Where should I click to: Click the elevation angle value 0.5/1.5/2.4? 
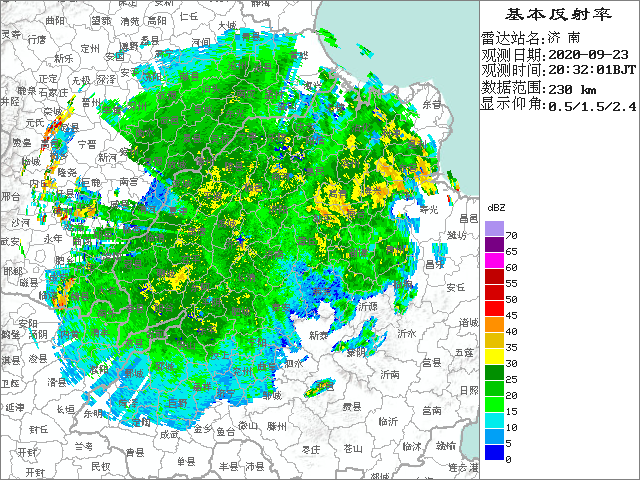point(591,104)
